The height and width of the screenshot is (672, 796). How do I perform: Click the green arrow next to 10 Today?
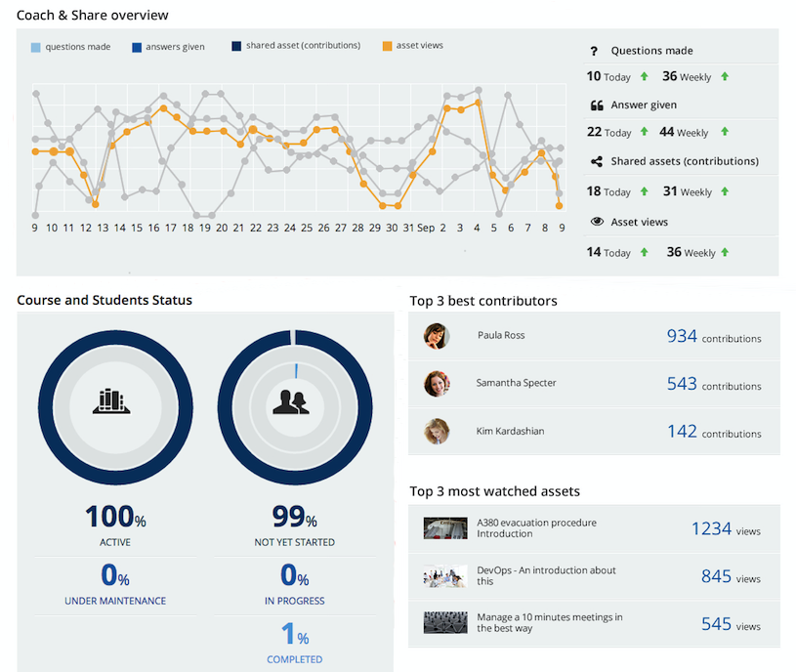coord(645,76)
